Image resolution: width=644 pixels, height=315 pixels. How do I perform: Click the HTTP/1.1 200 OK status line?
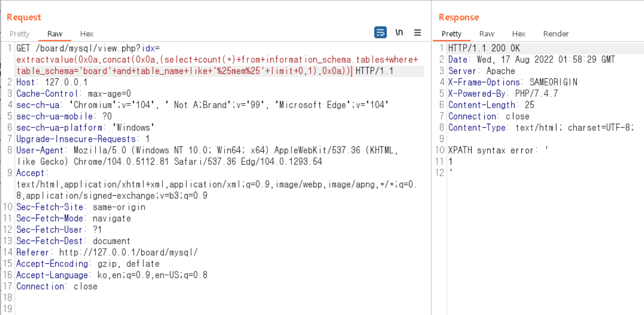point(484,48)
